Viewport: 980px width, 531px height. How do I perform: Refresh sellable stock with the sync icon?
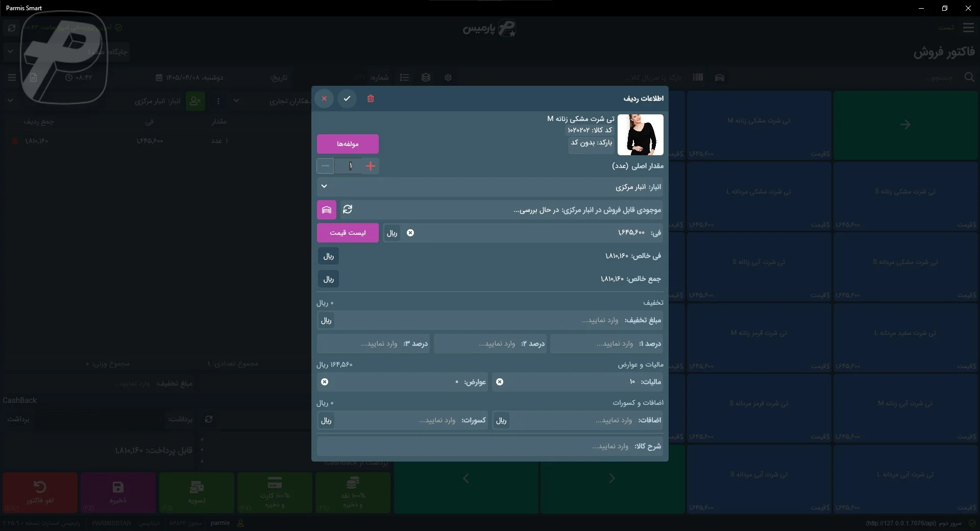pos(348,209)
